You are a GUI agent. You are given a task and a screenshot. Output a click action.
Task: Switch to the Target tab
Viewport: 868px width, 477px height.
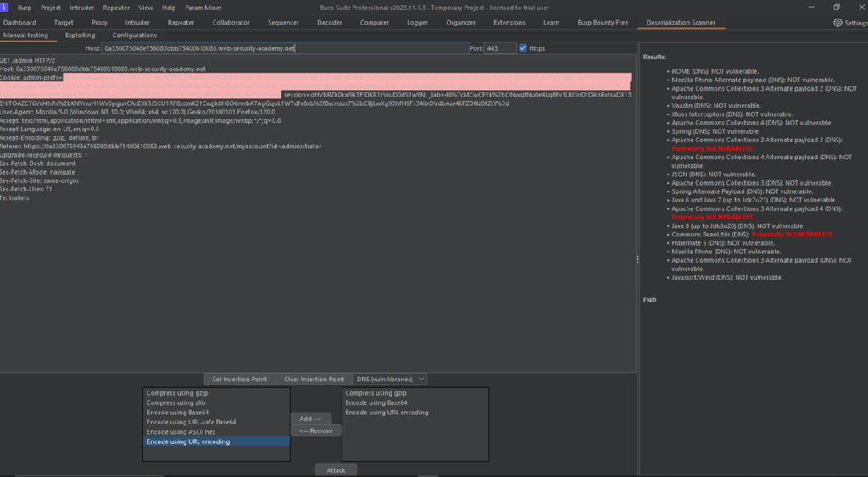64,23
